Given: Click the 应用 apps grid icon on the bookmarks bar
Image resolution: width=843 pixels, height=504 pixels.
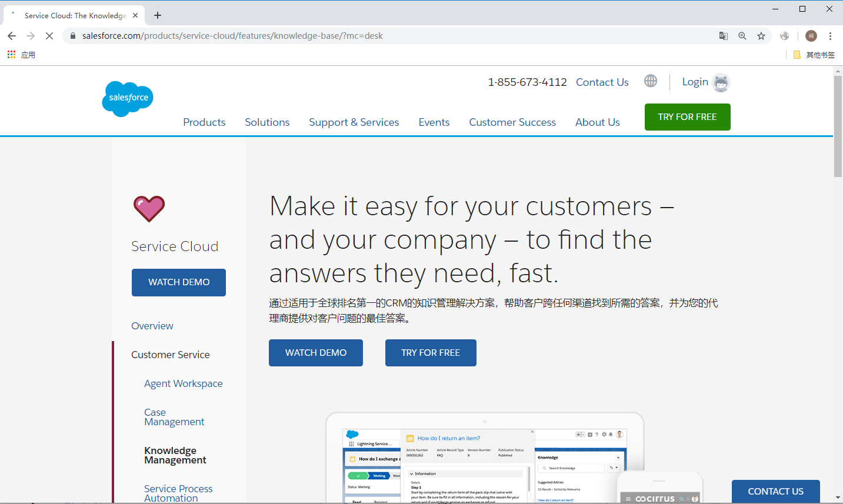Looking at the screenshot, I should pyautogui.click(x=11, y=54).
